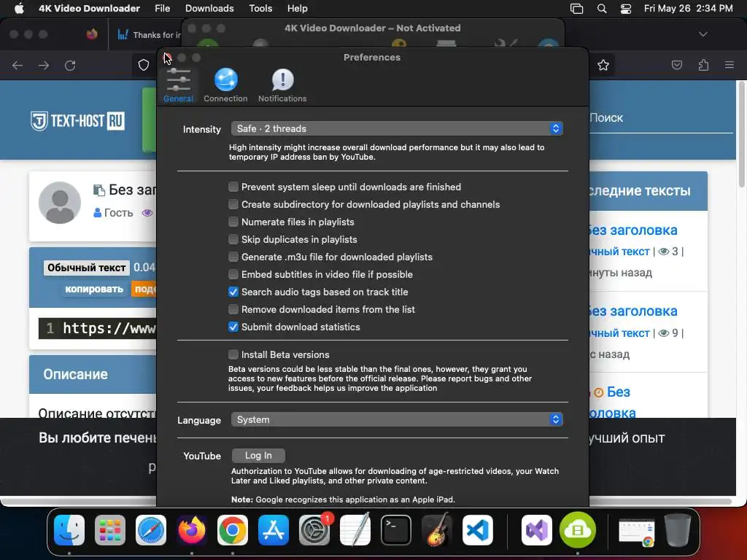Reload the page in Firefox
747x560 pixels.
tap(70, 65)
